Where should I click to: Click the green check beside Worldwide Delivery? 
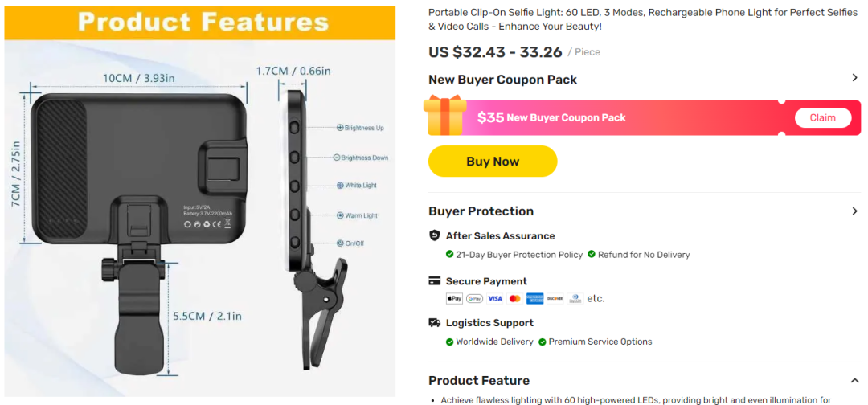[450, 342]
